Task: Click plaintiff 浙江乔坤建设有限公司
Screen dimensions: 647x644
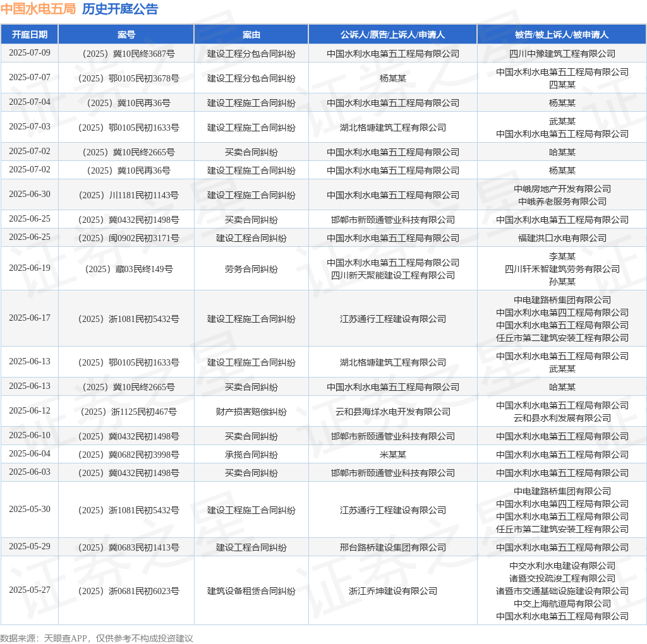Action: coord(392,591)
